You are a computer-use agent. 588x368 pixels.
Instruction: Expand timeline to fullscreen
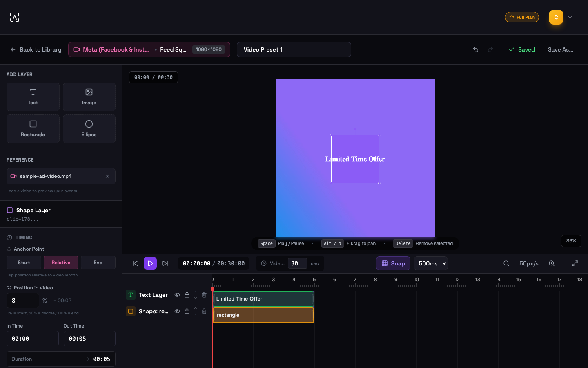point(575,263)
